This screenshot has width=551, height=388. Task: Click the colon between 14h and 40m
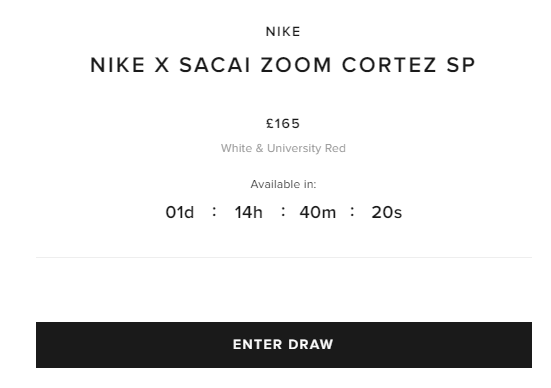tap(283, 212)
